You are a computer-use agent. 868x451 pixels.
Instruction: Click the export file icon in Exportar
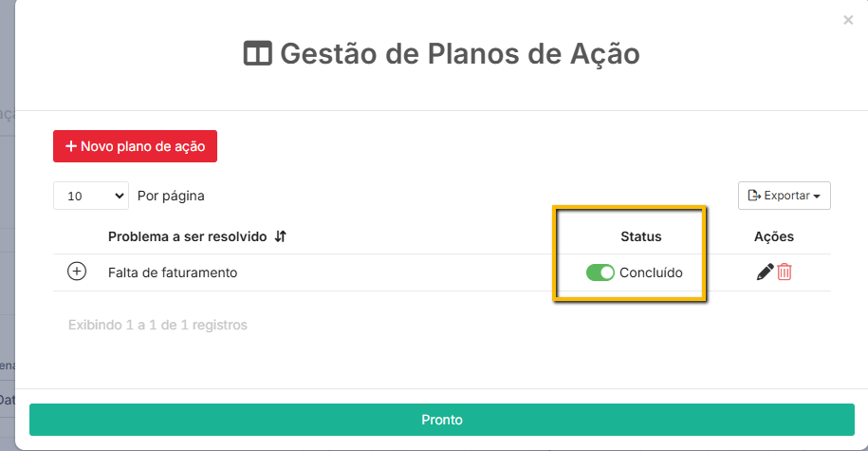pyautogui.click(x=754, y=196)
